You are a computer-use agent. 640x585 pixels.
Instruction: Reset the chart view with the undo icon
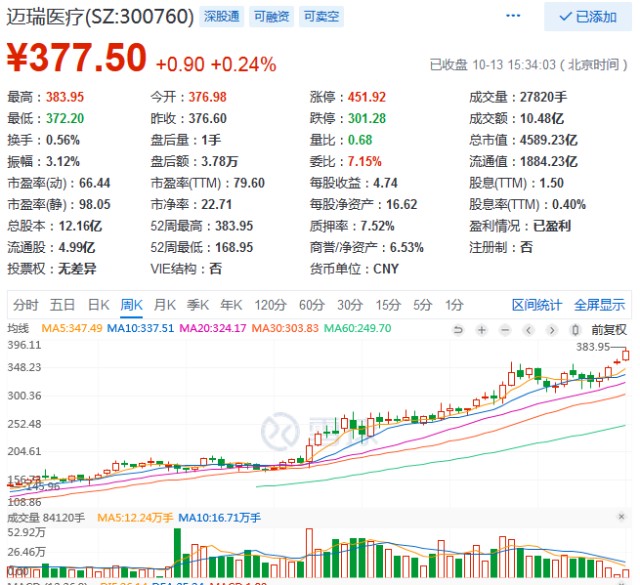coord(458,329)
